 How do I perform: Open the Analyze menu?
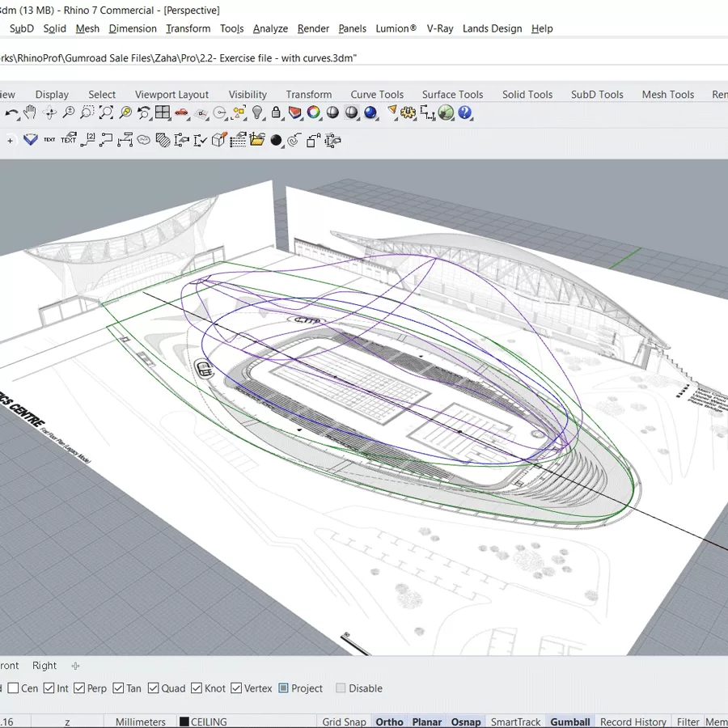[270, 29]
